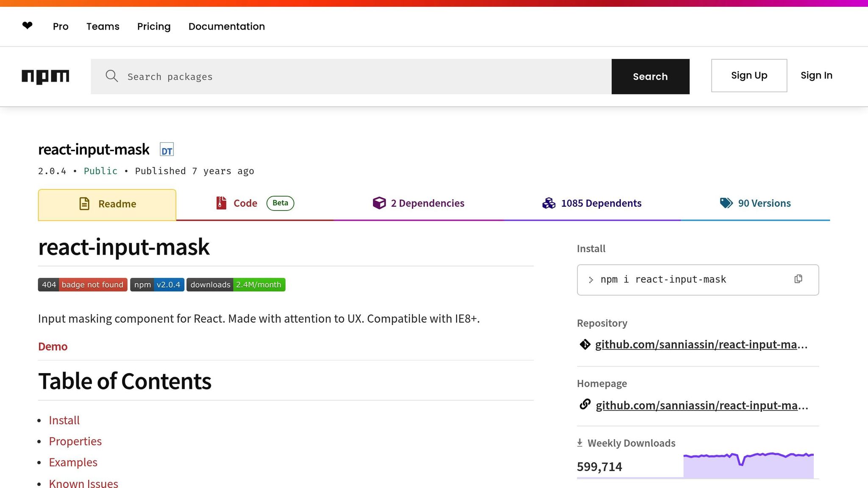Viewport: 868px width, 488px height.
Task: Open the 2 Dependencies tab
Action: tap(418, 203)
